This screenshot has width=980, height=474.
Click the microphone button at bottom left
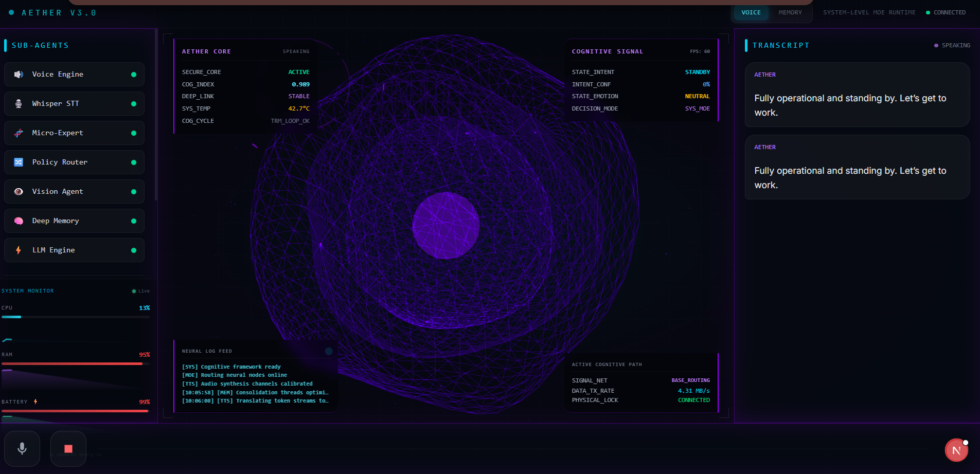[x=22, y=449]
